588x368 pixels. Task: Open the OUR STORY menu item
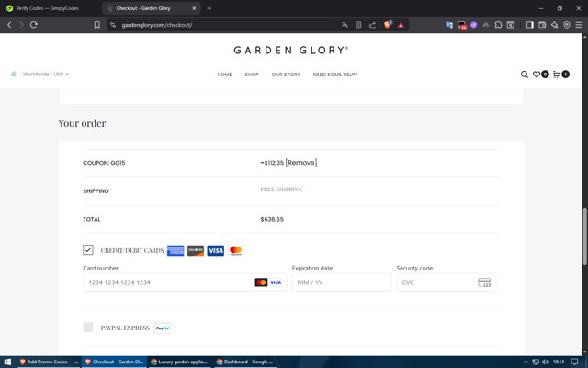coord(286,75)
